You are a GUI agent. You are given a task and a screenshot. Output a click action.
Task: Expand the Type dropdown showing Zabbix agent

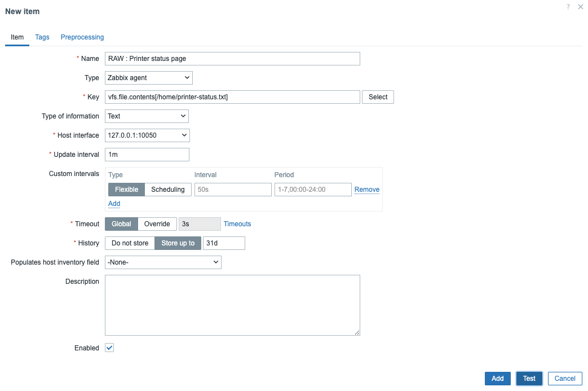coord(149,78)
